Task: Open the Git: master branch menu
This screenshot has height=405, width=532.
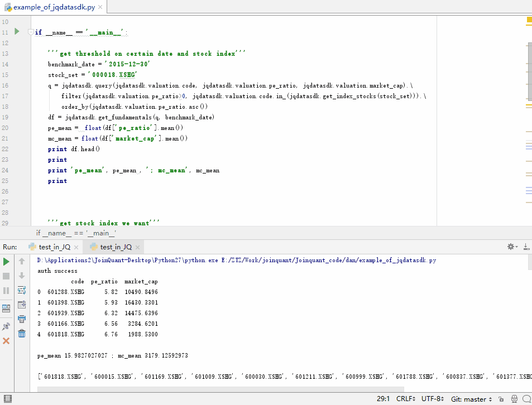Action: (x=471, y=399)
